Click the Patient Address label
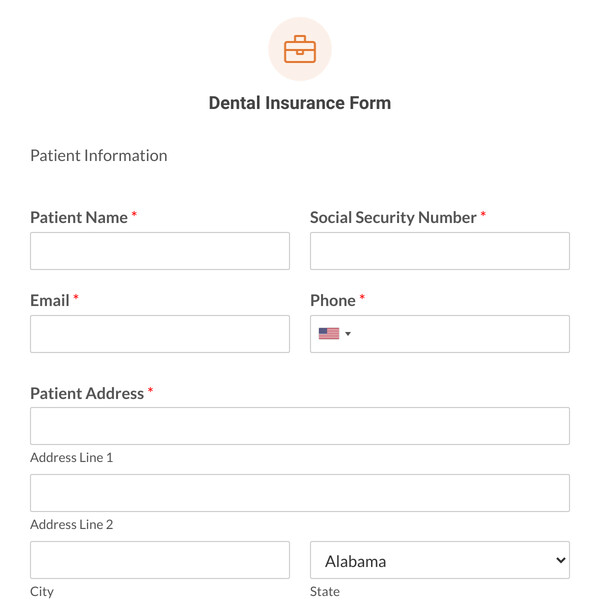The width and height of the screenshot is (600, 600). (x=87, y=393)
